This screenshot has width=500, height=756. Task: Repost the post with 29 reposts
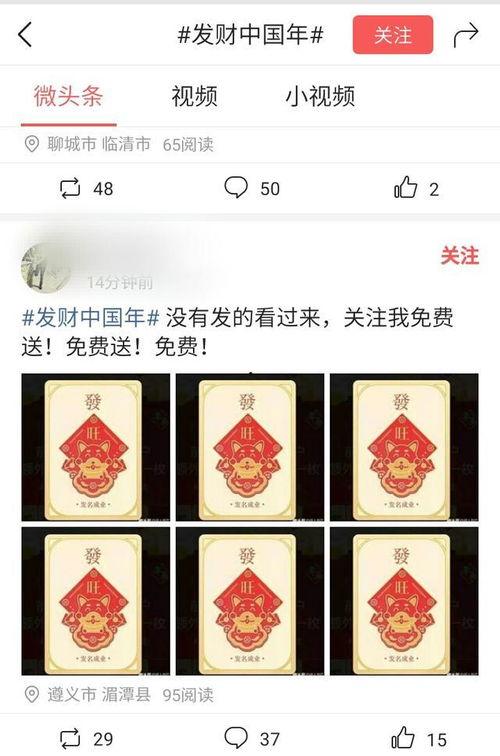pyautogui.click(x=70, y=739)
